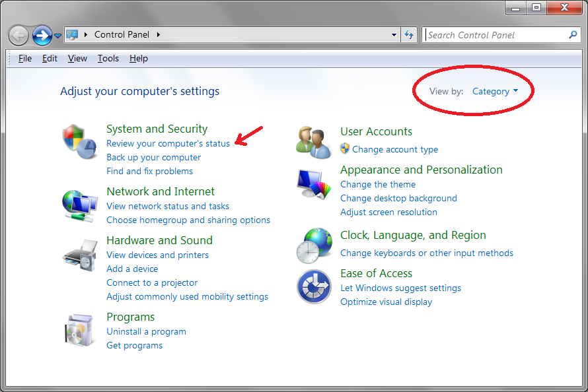Open the Ease of Access heading link

376,273
